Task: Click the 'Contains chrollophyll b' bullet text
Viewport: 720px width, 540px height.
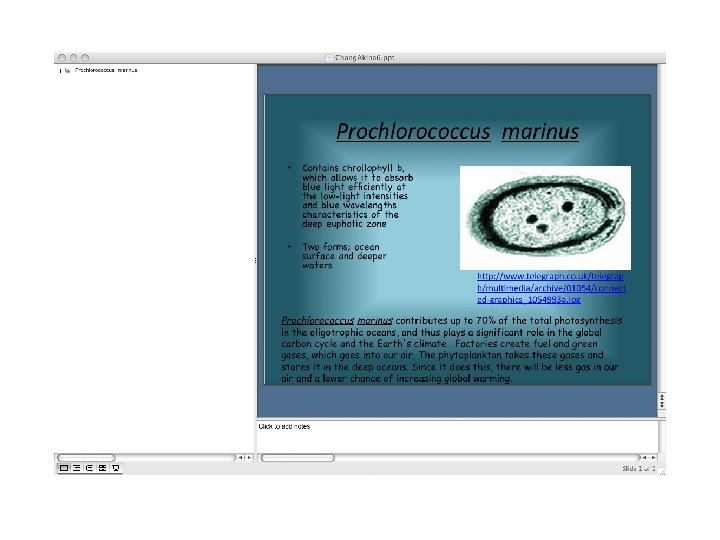Action: coord(358,196)
